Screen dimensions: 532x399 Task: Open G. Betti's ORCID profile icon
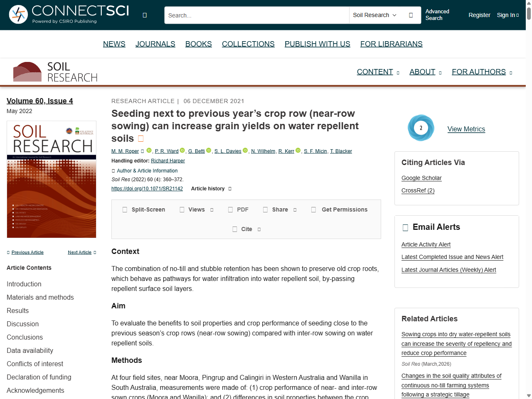209,150
